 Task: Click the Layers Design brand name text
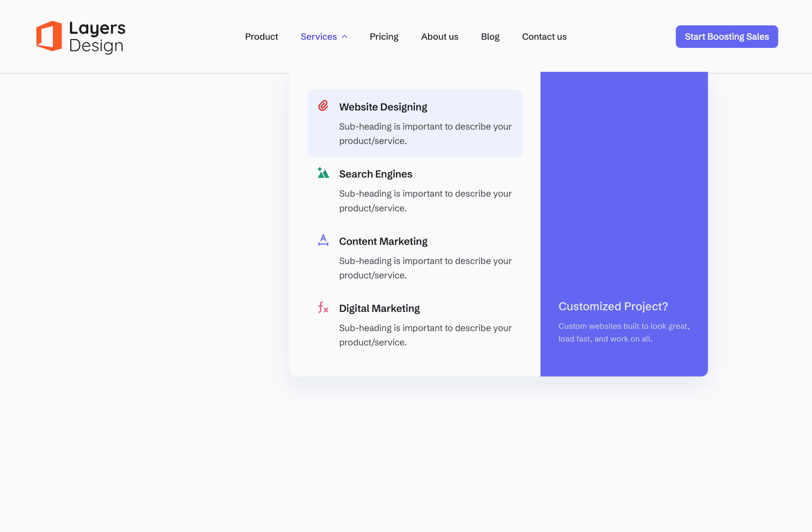[x=97, y=37]
